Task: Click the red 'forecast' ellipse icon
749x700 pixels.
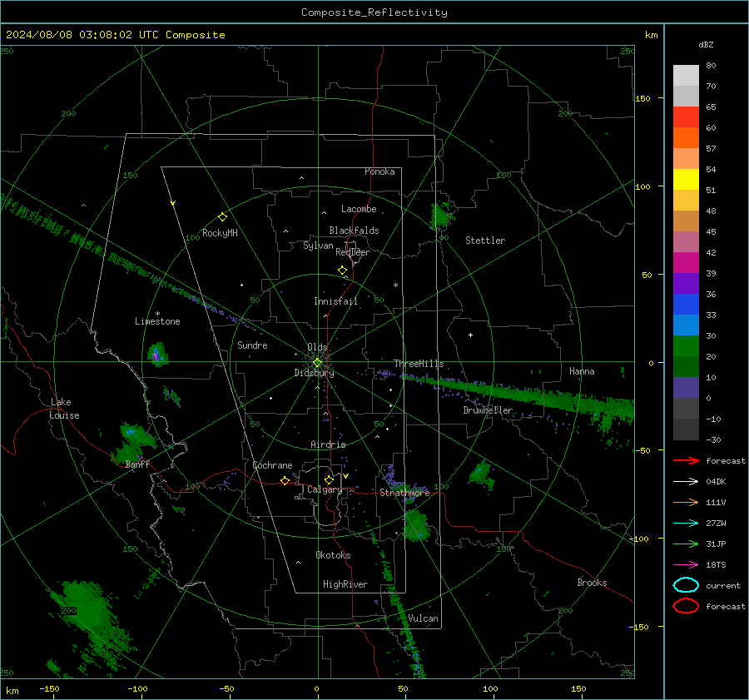Action: pos(686,606)
